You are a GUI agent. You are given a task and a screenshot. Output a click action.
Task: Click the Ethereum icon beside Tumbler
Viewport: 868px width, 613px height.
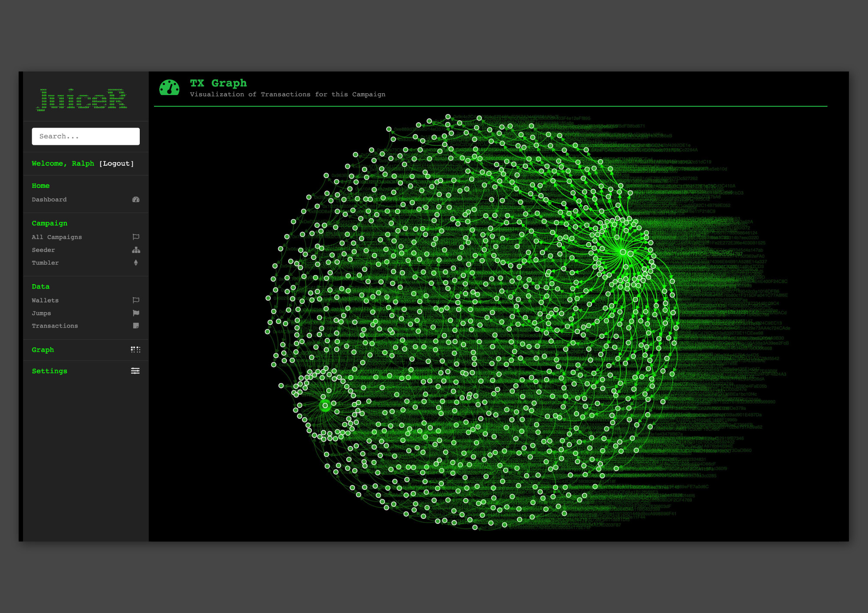(136, 263)
